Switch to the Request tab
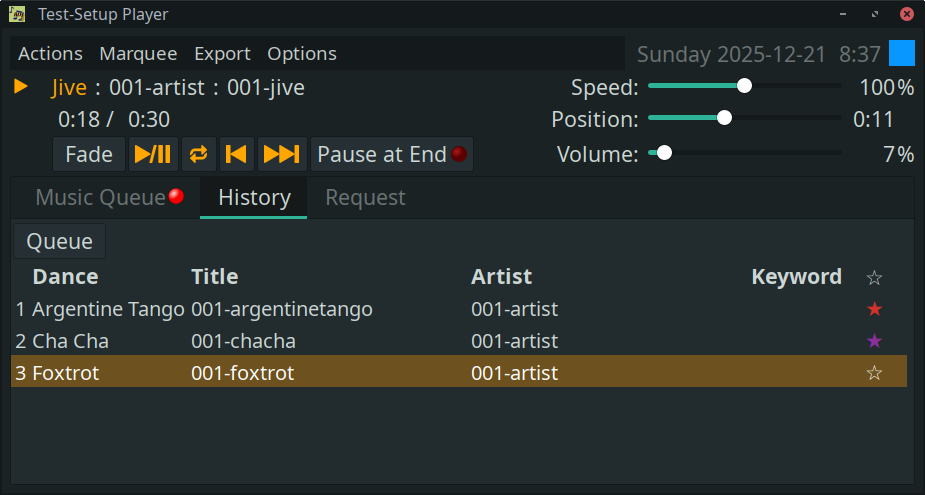 point(365,197)
